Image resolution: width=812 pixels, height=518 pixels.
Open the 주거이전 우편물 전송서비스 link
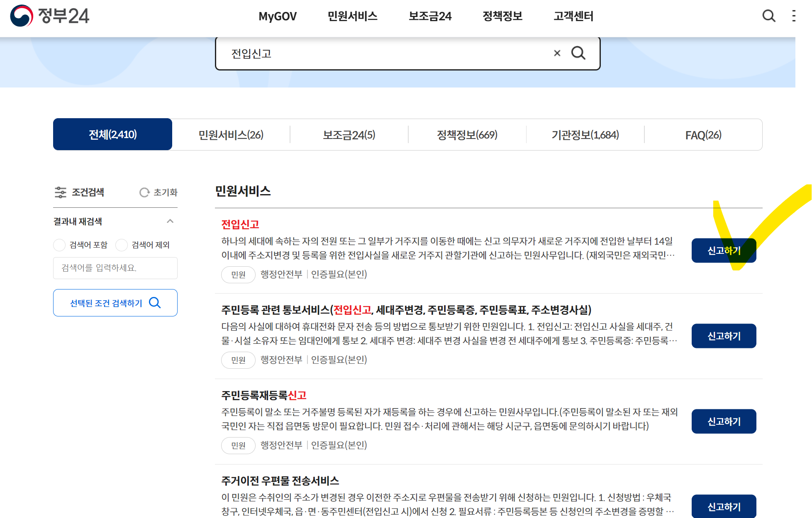coord(279,481)
